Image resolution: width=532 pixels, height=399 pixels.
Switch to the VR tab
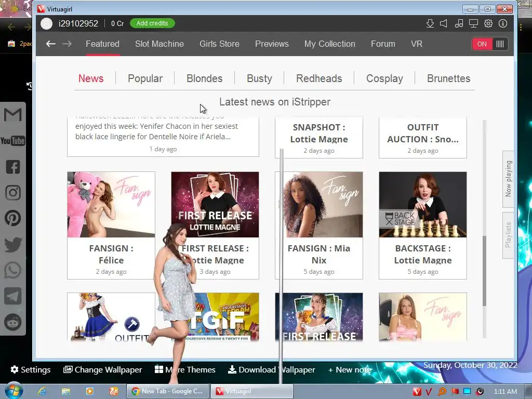pos(417,44)
